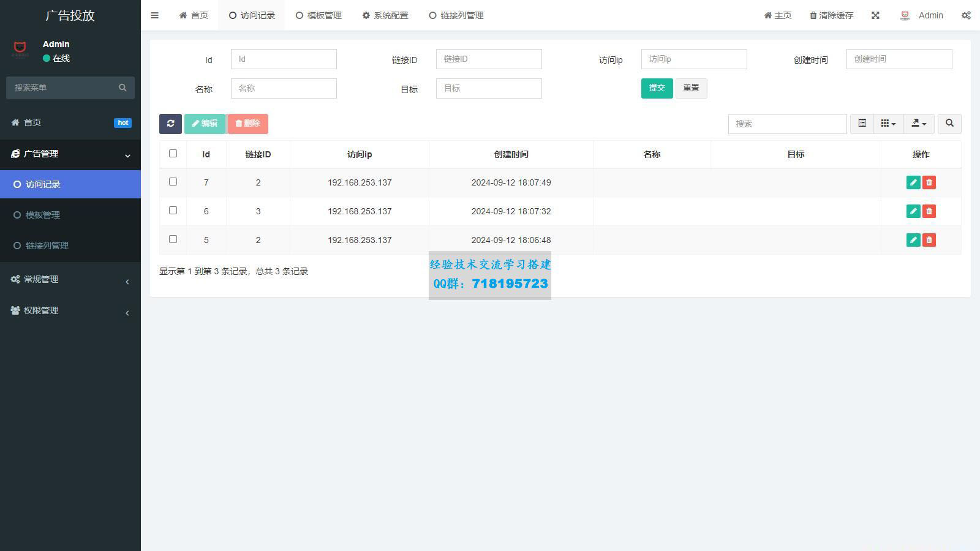Focus the 目标 filter input field
Image resolution: width=980 pixels, height=551 pixels.
click(489, 88)
